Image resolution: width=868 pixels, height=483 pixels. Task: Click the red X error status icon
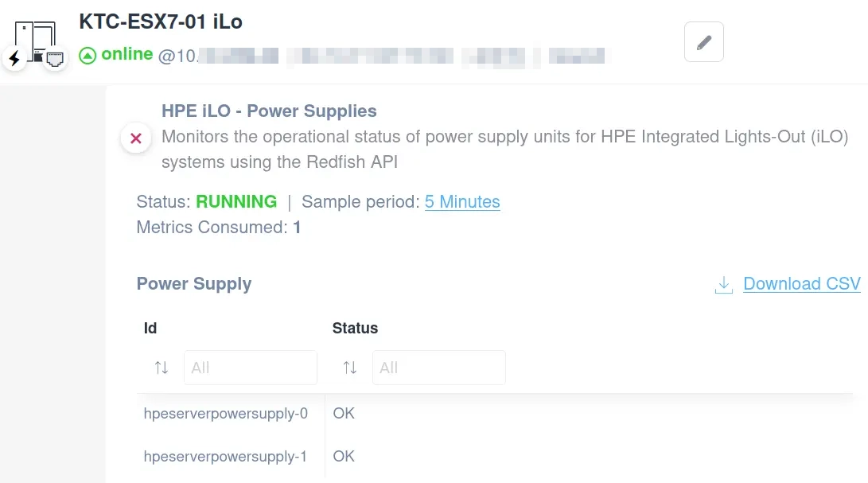point(135,138)
